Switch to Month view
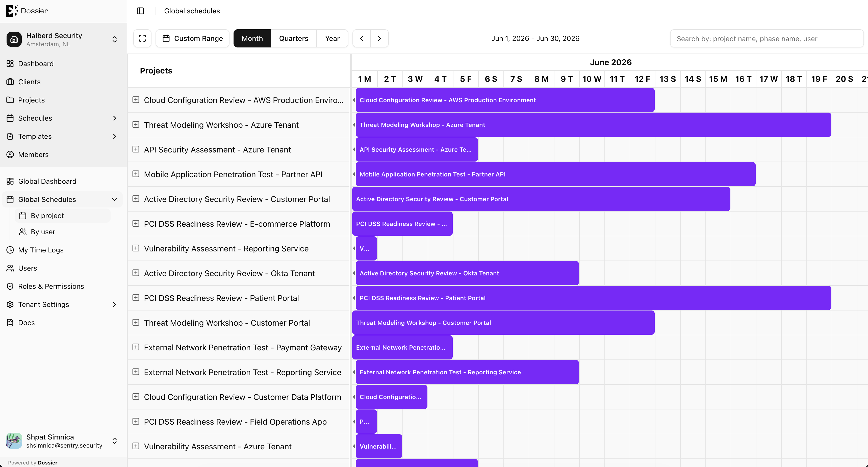The width and height of the screenshot is (868, 467). point(252,38)
